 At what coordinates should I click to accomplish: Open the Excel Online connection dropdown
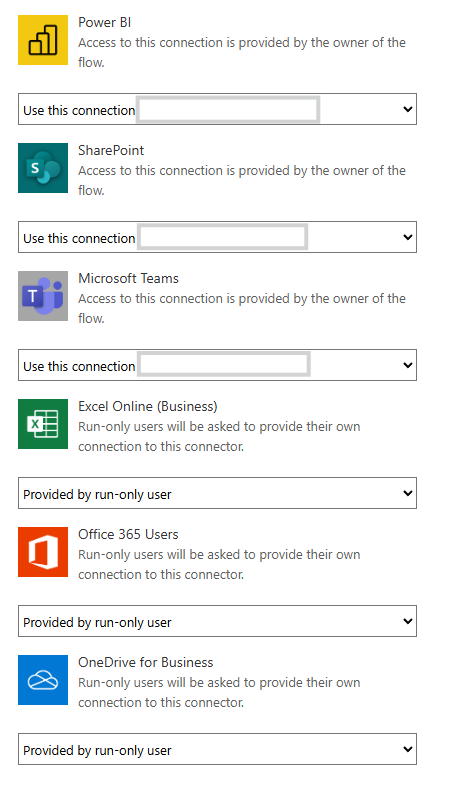[x=217, y=493]
